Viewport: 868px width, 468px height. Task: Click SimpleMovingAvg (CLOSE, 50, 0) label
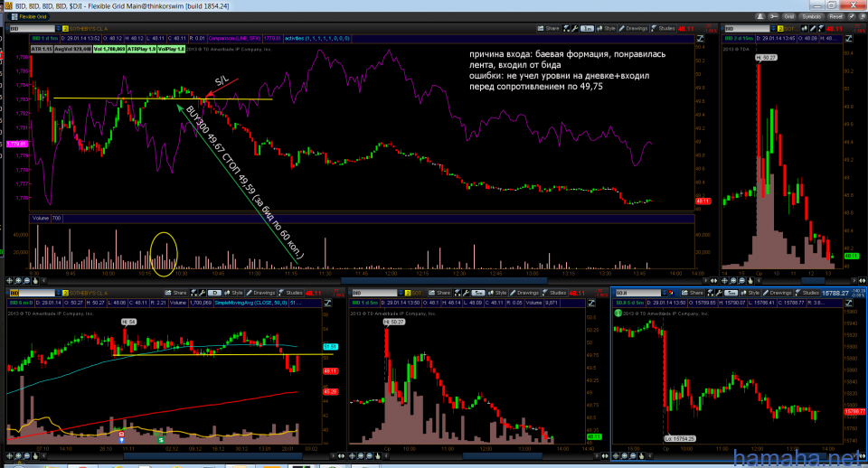(250, 303)
